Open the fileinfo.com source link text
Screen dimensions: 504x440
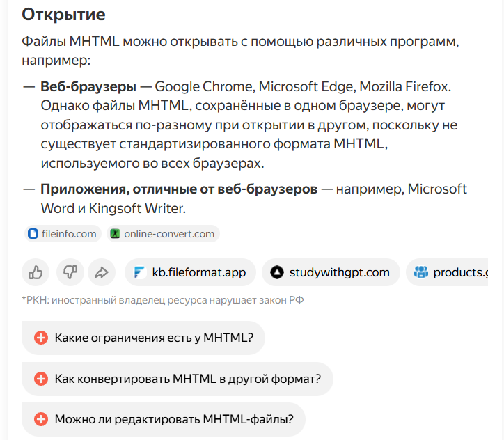[x=70, y=234]
